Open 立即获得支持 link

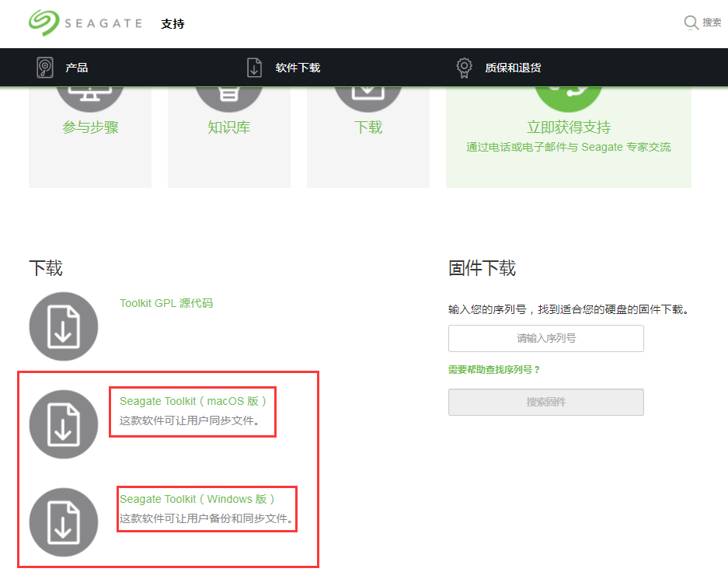568,127
